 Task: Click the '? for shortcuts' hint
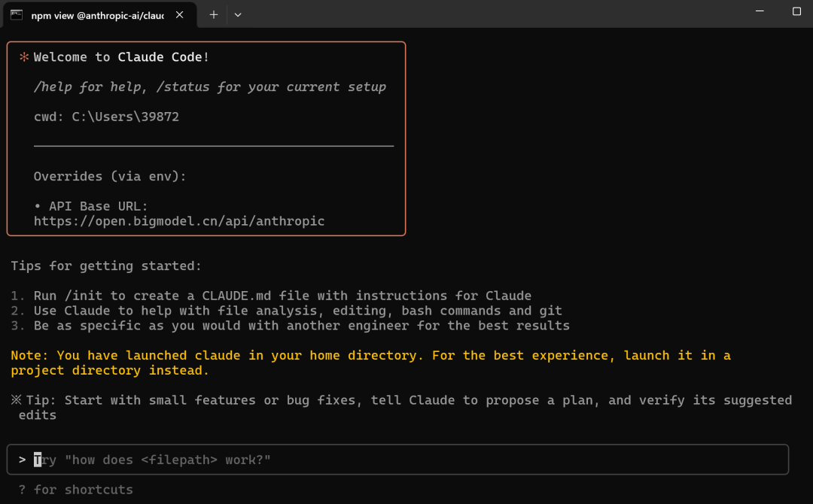[76, 490]
